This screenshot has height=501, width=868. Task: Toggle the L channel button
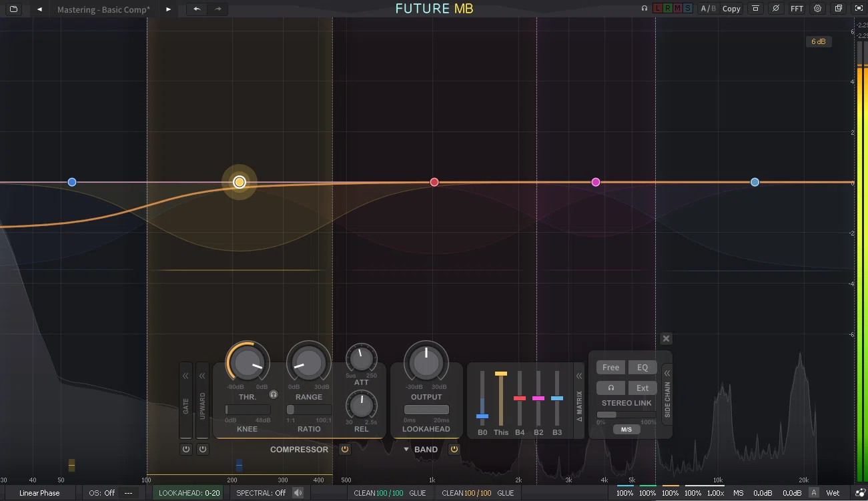[658, 9]
